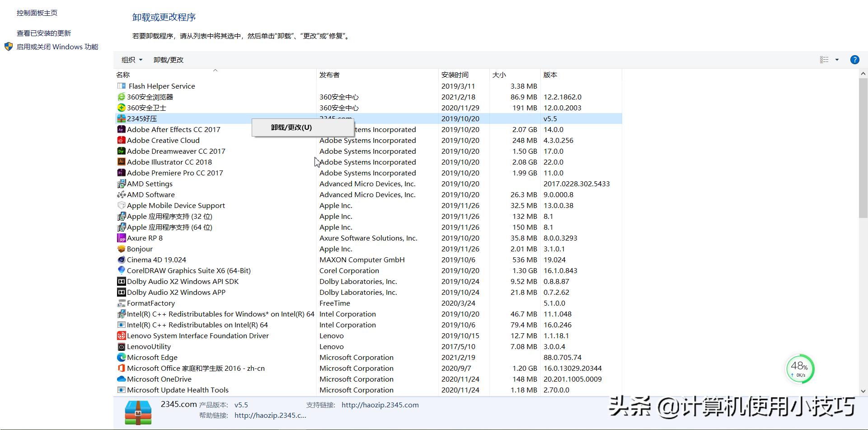Viewport: 868px width, 430px height.
Task: Click the FormatFactory program icon
Action: point(121,303)
